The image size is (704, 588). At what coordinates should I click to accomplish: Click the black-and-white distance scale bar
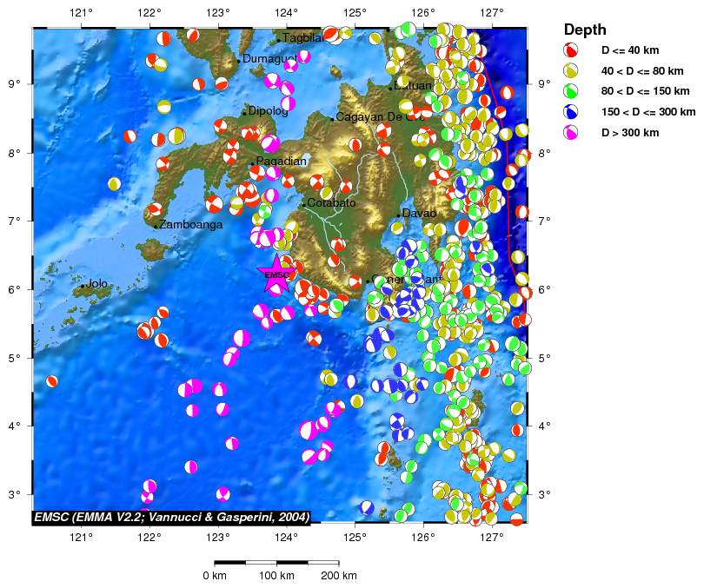(276, 563)
